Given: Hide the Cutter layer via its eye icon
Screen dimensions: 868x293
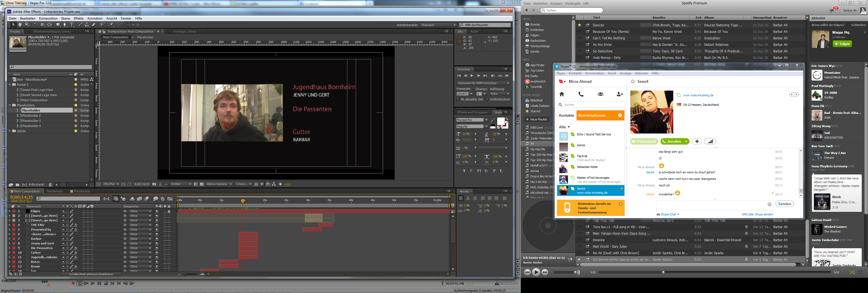Looking at the screenshot, I should 157,253.
